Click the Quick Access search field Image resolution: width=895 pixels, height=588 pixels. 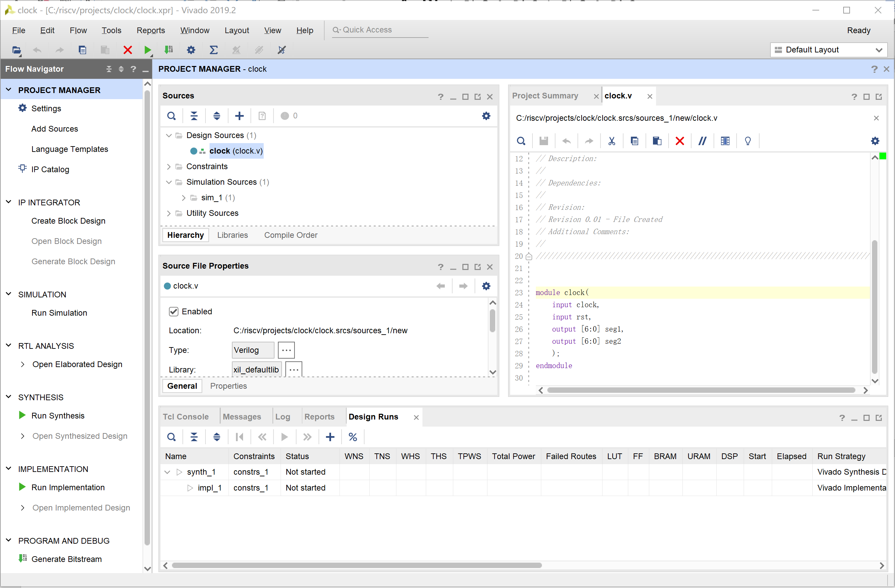(x=380, y=30)
